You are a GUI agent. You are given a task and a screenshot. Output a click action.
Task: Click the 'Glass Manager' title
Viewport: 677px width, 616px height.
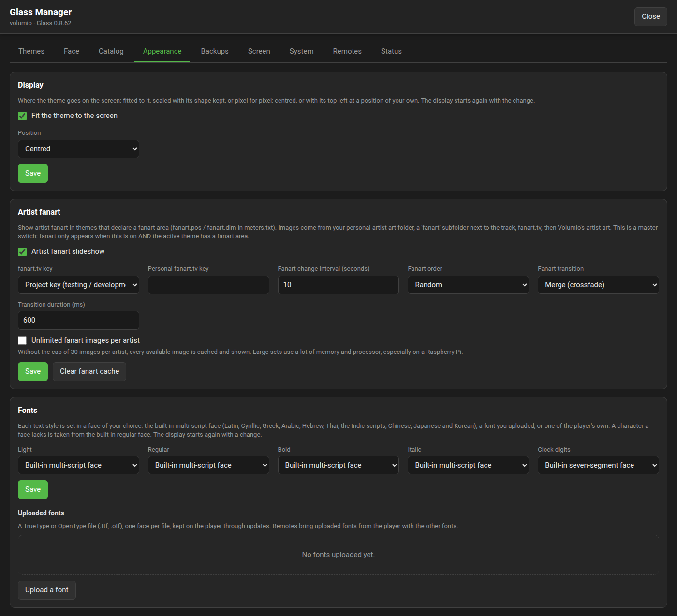point(41,12)
